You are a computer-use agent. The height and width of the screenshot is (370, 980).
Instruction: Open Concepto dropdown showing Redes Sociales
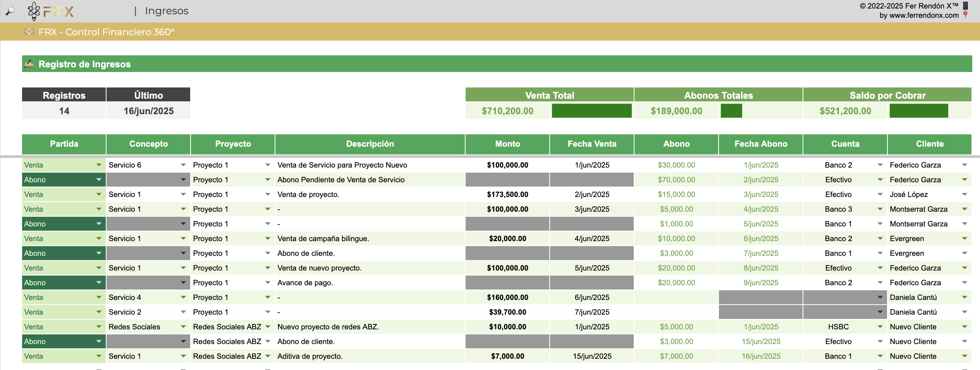183,327
